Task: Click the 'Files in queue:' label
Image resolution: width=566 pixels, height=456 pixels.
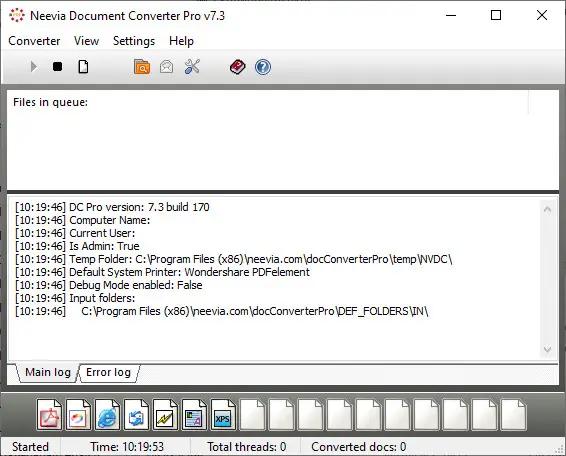Action: (x=51, y=102)
